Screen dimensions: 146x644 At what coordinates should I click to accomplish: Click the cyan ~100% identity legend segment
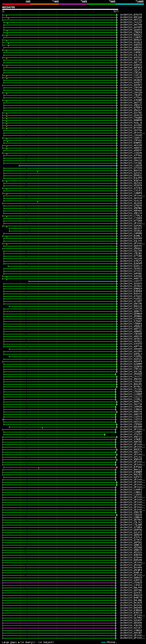(130, 4)
